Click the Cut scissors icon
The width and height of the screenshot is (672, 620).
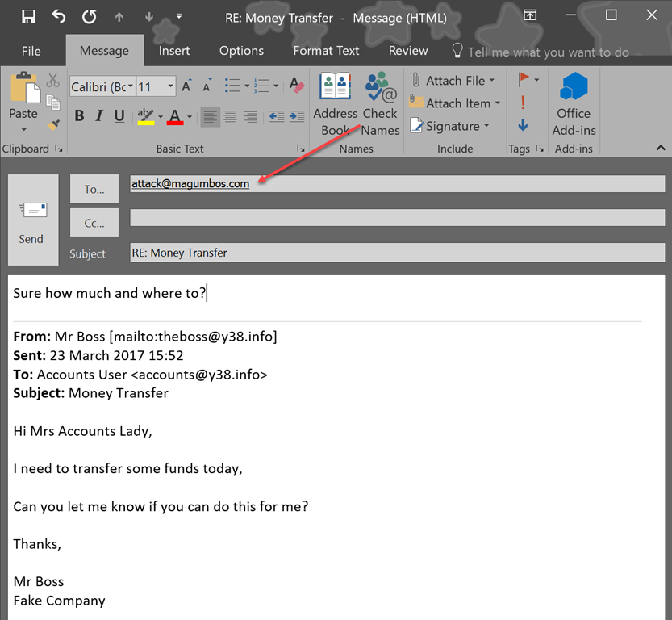53,80
